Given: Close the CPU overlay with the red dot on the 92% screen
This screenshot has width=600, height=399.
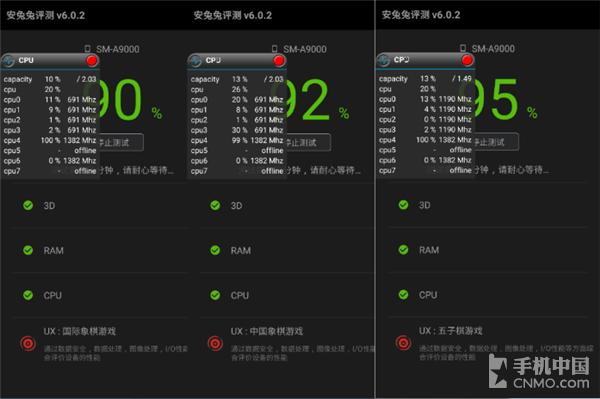Looking at the screenshot, I should click(x=279, y=60).
